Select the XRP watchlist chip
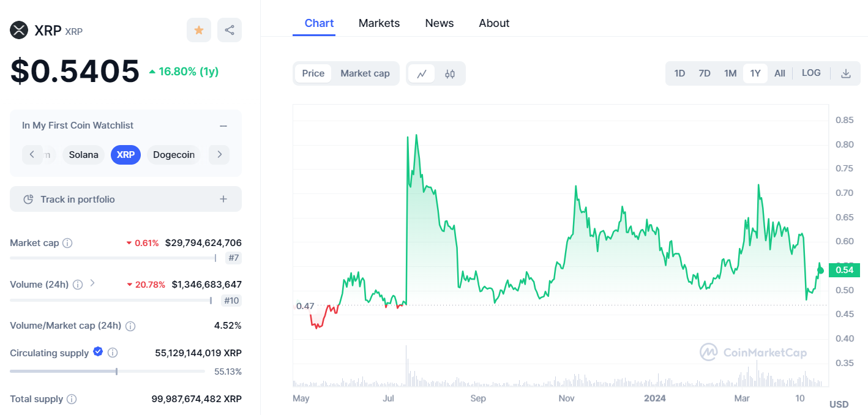 pos(125,155)
